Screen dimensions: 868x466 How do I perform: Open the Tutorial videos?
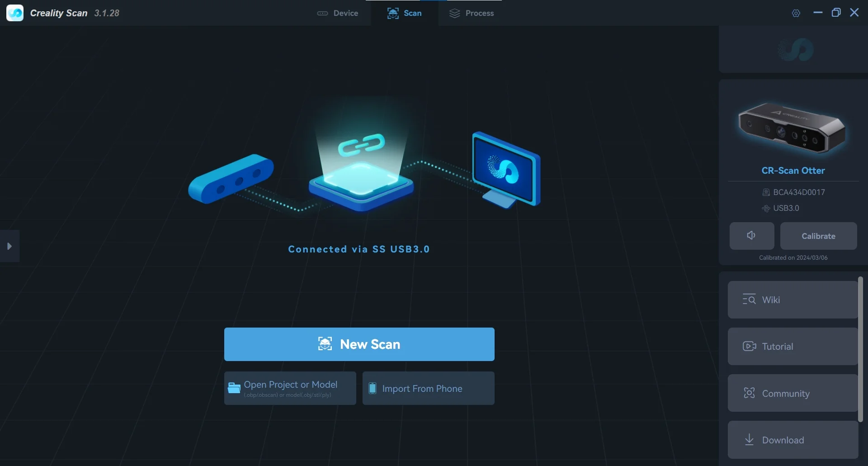point(793,346)
